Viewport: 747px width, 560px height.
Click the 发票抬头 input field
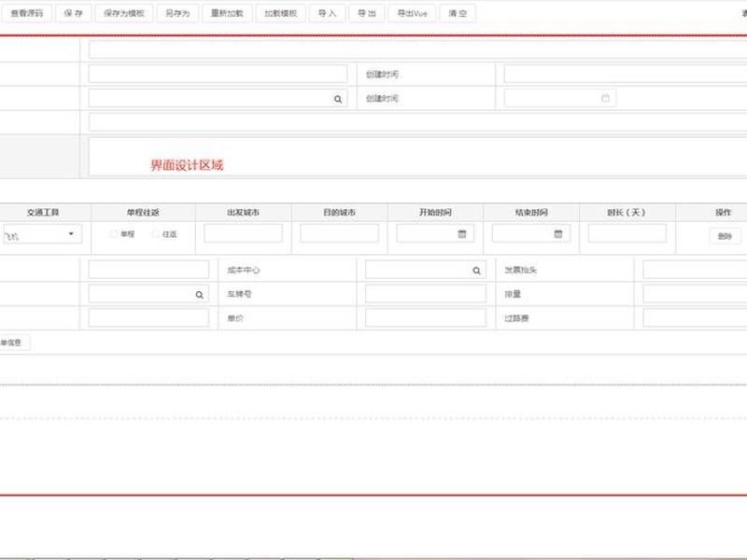point(695,270)
